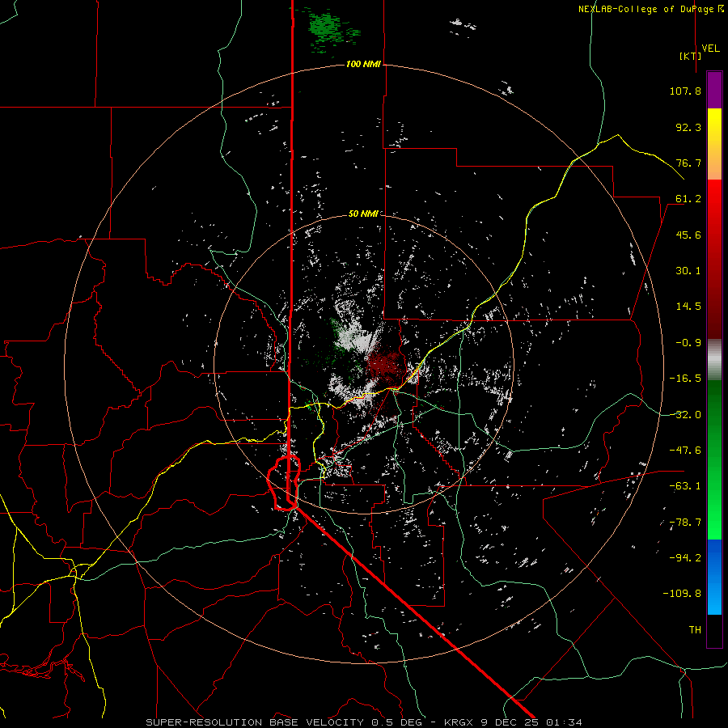Select the -32.0 velocity scale value
The image size is (728, 728).
(685, 415)
